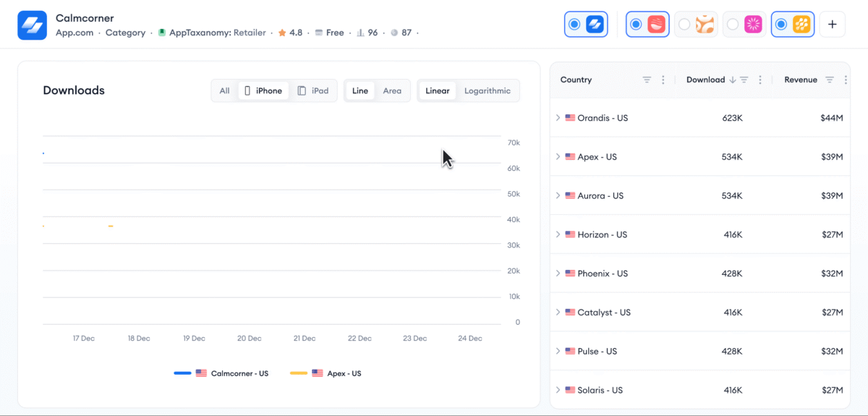Select the All devices tab
The height and width of the screenshot is (416, 868).
tap(224, 91)
